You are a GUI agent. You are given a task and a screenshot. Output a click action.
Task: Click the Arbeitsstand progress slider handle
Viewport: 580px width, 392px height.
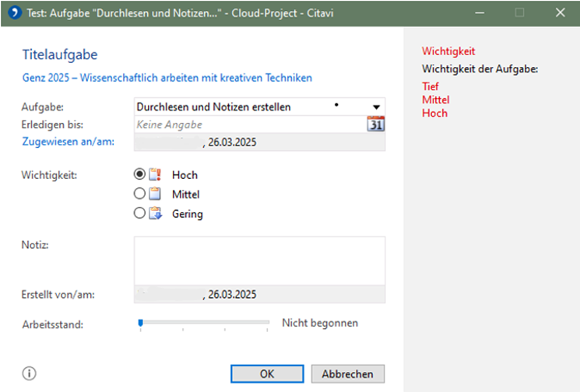pos(140,322)
